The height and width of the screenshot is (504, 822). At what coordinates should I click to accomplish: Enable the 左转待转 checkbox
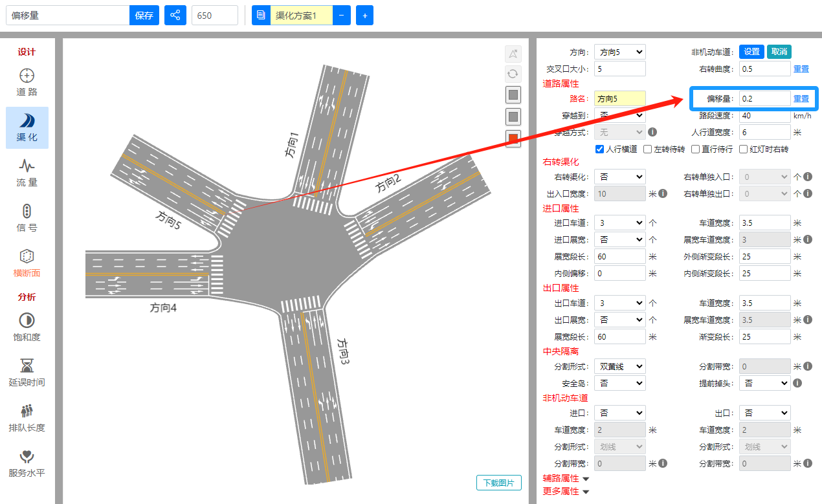(648, 149)
